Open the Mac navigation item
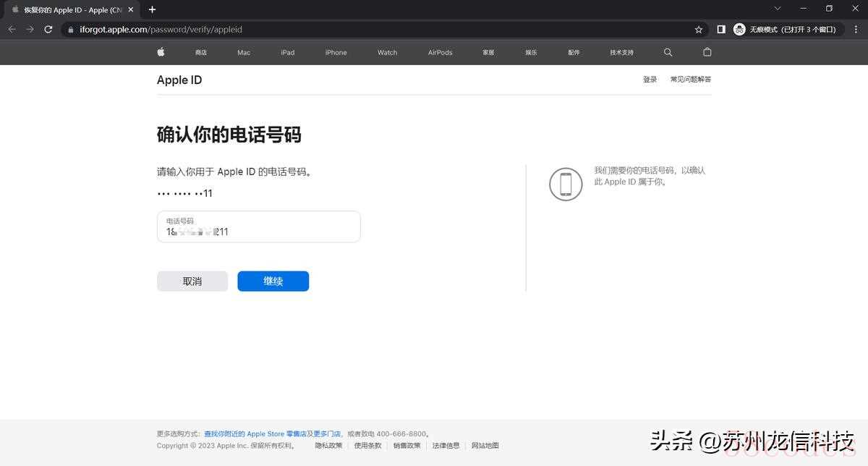Image resolution: width=868 pixels, height=466 pixels. coord(244,53)
